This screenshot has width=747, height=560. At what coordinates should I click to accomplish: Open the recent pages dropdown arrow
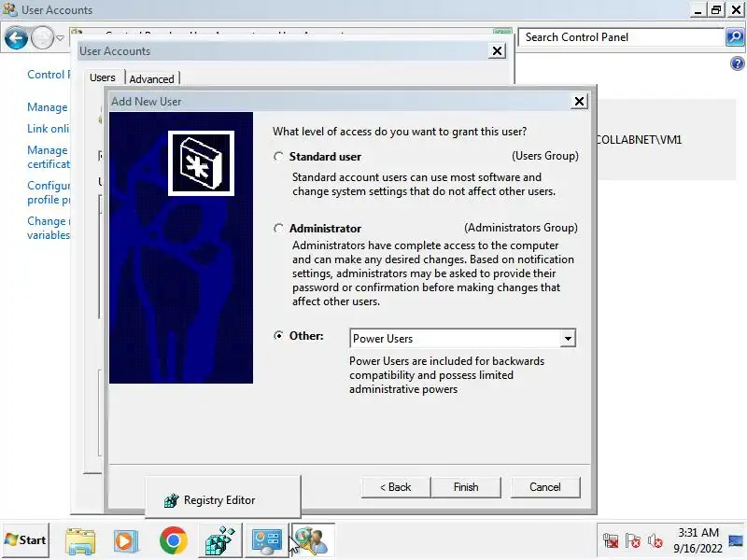[x=60, y=37]
